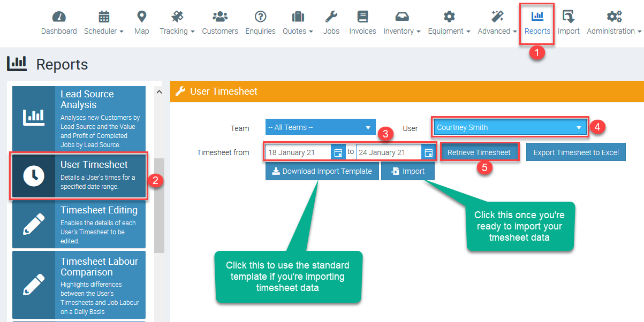
Task: Click Export Timesheet to Excel
Action: tap(575, 152)
